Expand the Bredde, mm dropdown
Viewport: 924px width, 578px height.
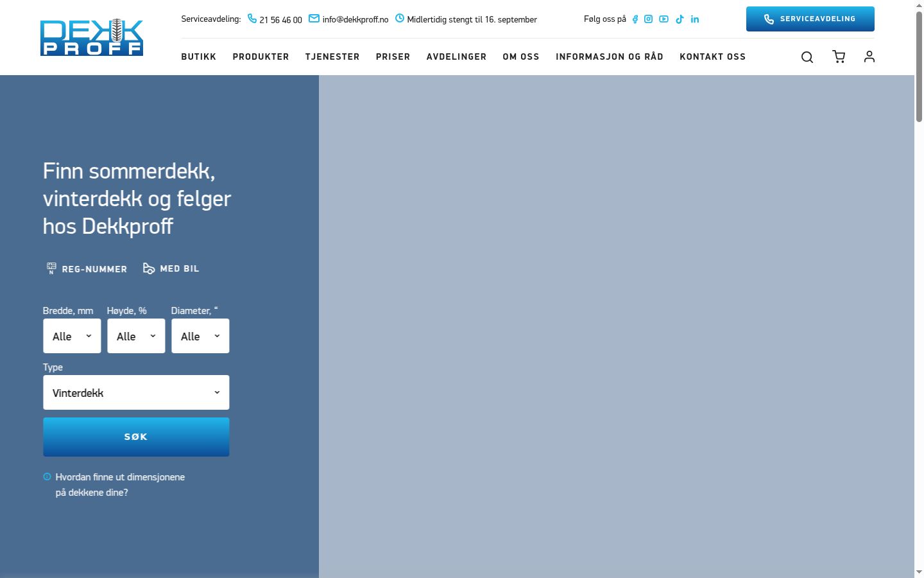point(72,336)
